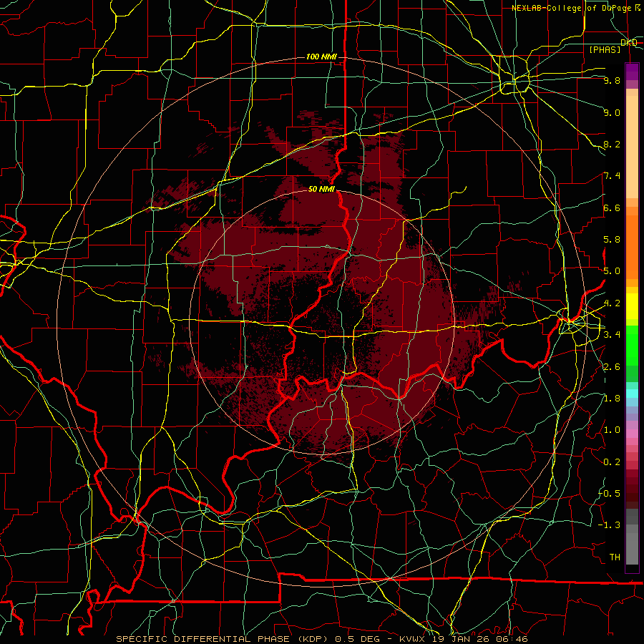Viewport: 644px width, 644px height.
Task: Click the 1.0 legend value
Action: pyautogui.click(x=612, y=430)
